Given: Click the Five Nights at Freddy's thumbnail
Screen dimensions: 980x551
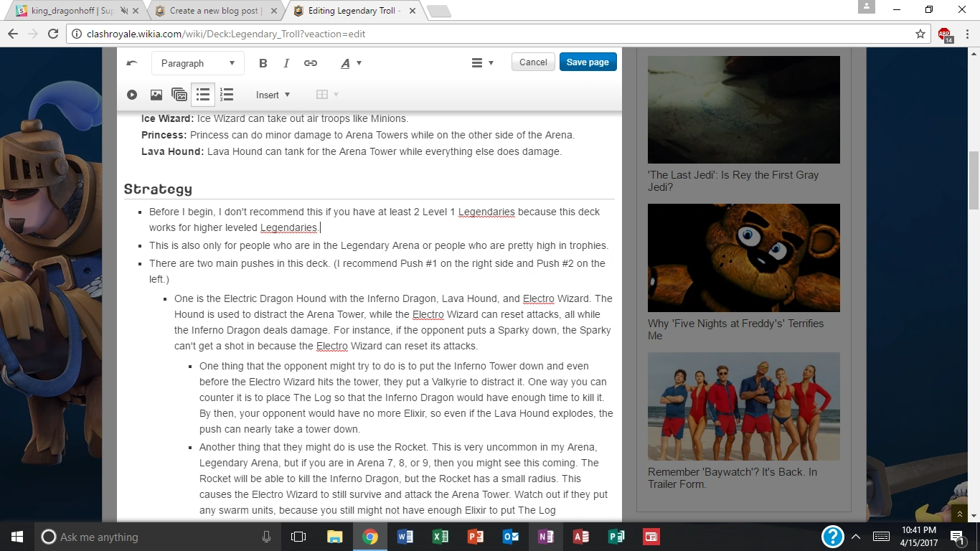Looking at the screenshot, I should pyautogui.click(x=744, y=258).
